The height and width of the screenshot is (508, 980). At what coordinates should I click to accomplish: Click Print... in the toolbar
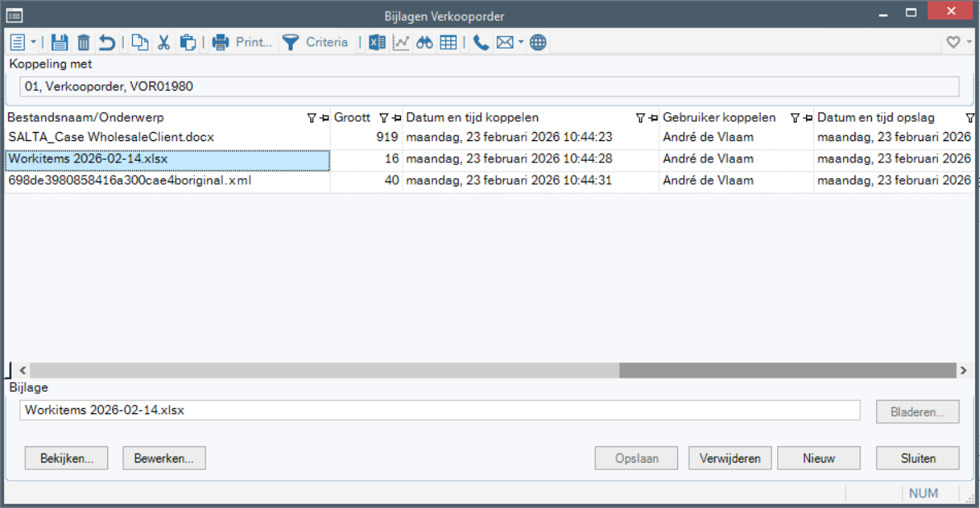click(243, 43)
